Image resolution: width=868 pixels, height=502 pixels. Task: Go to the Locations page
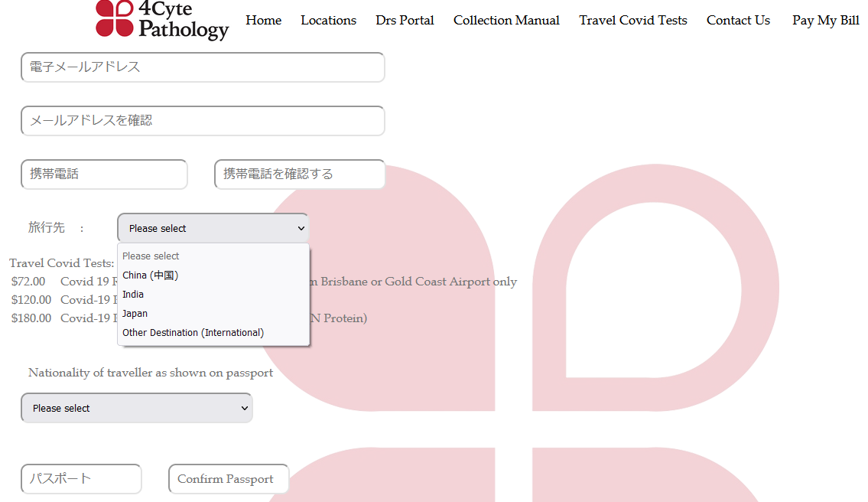(x=328, y=21)
